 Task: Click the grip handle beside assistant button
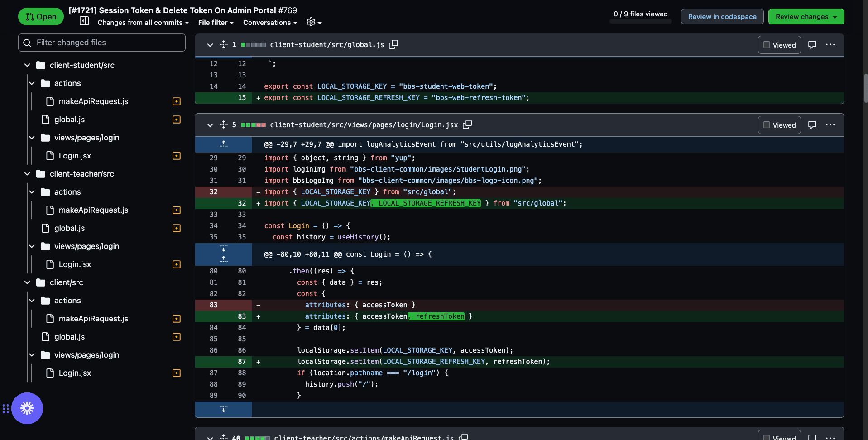[x=5, y=409]
